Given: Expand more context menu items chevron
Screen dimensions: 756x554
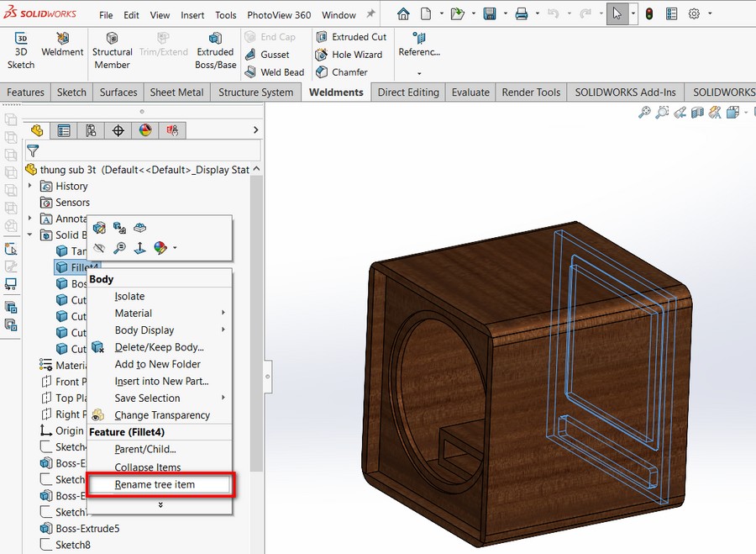Looking at the screenshot, I should (x=160, y=504).
